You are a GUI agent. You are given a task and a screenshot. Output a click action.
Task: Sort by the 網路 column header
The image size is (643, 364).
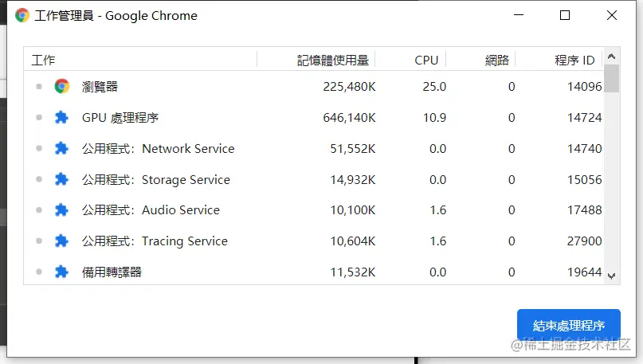pyautogui.click(x=496, y=60)
